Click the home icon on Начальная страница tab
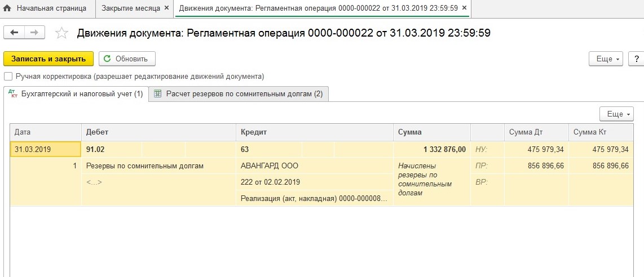This screenshot has width=644, height=277. [x=7, y=8]
